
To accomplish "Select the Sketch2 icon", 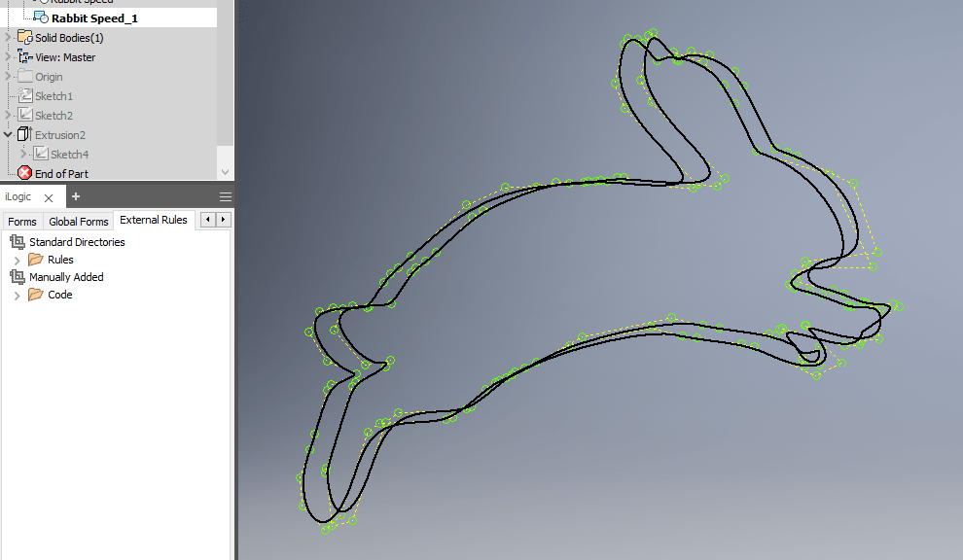I will pyautogui.click(x=26, y=115).
